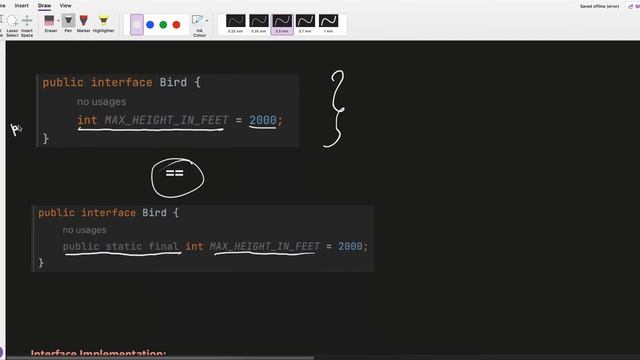Click 'public static final' in the second block
This screenshot has height=360, width=640.
(121, 247)
